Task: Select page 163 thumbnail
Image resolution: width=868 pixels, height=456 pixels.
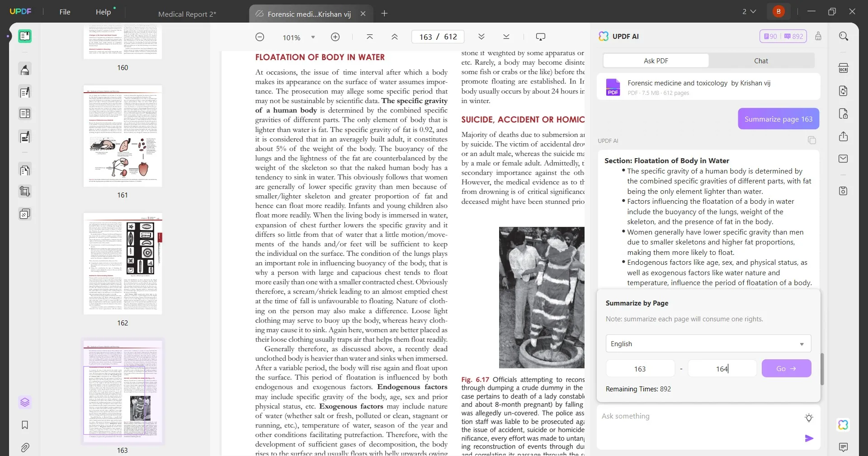Action: click(123, 391)
